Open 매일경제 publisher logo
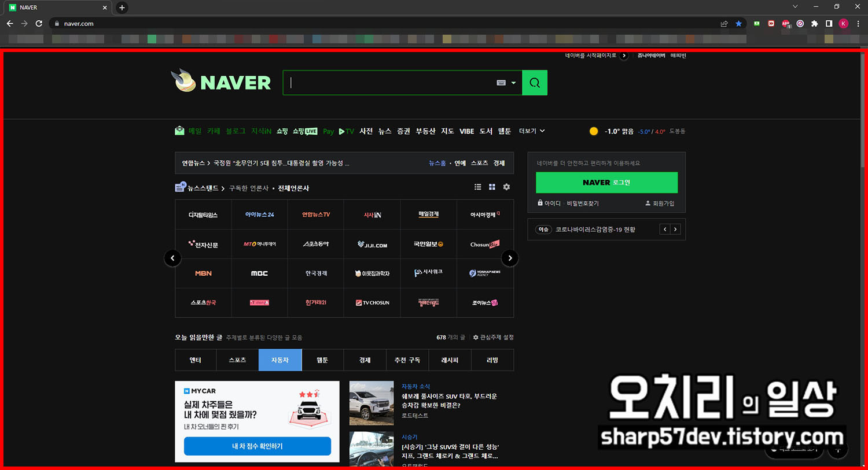Viewport: 868px width, 470px height. 429,215
